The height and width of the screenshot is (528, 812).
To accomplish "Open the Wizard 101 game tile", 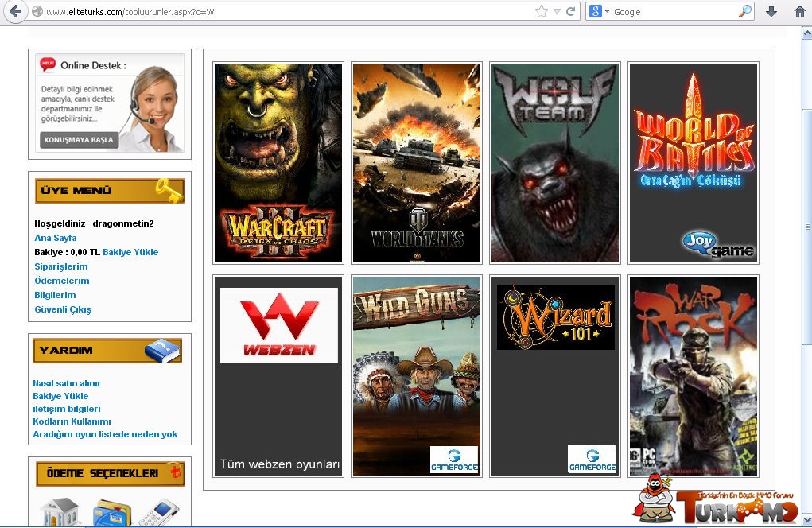I will tap(554, 376).
